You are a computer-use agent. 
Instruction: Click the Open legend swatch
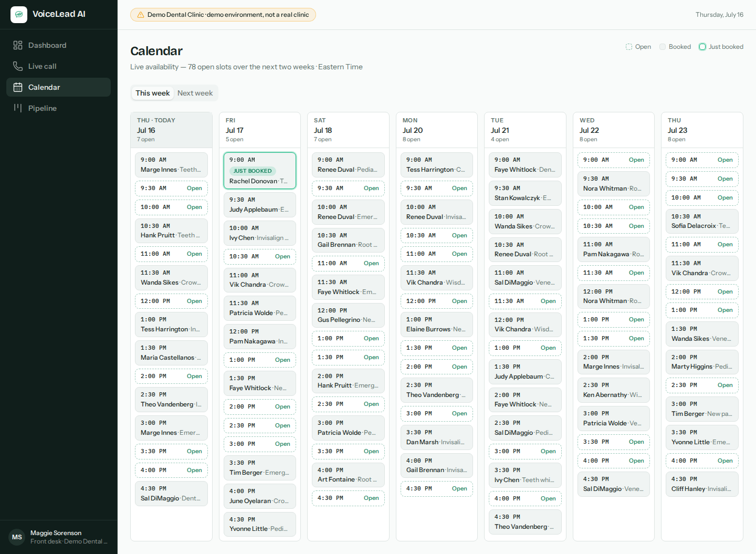tap(629, 47)
